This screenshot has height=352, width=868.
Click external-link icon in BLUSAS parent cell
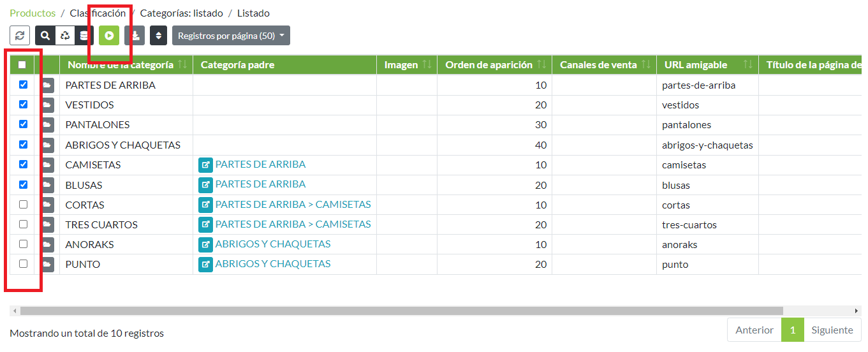coord(205,185)
